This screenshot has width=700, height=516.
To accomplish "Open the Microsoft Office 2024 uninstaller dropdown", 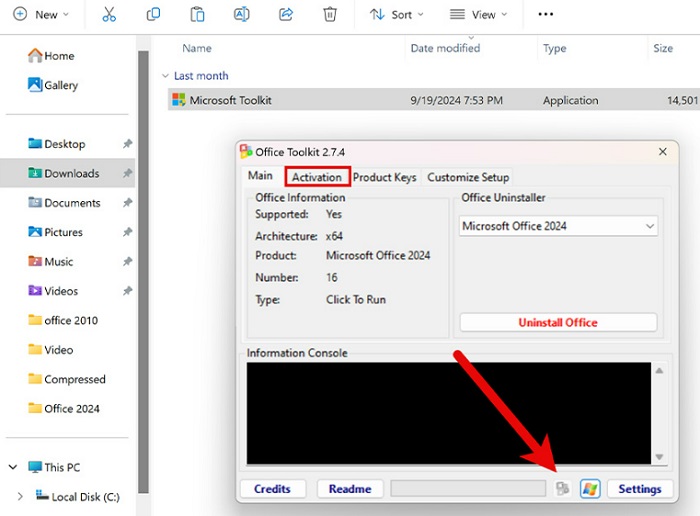I will (x=558, y=226).
